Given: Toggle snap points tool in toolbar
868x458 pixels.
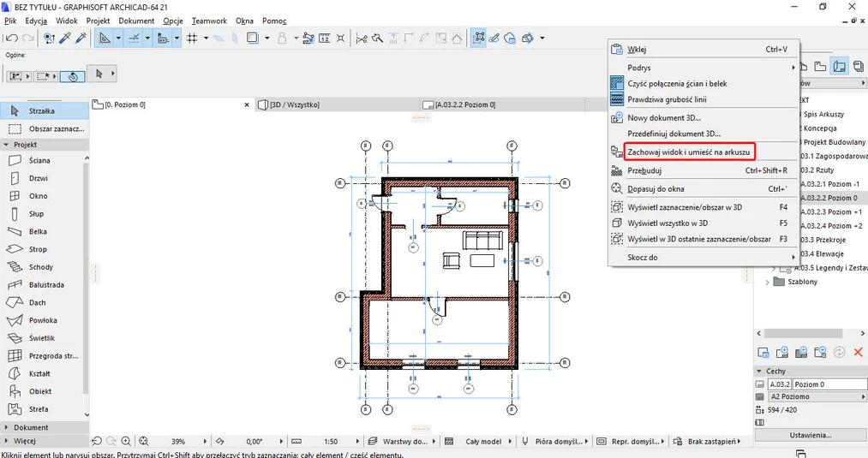Looking at the screenshot, I should pos(134,39).
